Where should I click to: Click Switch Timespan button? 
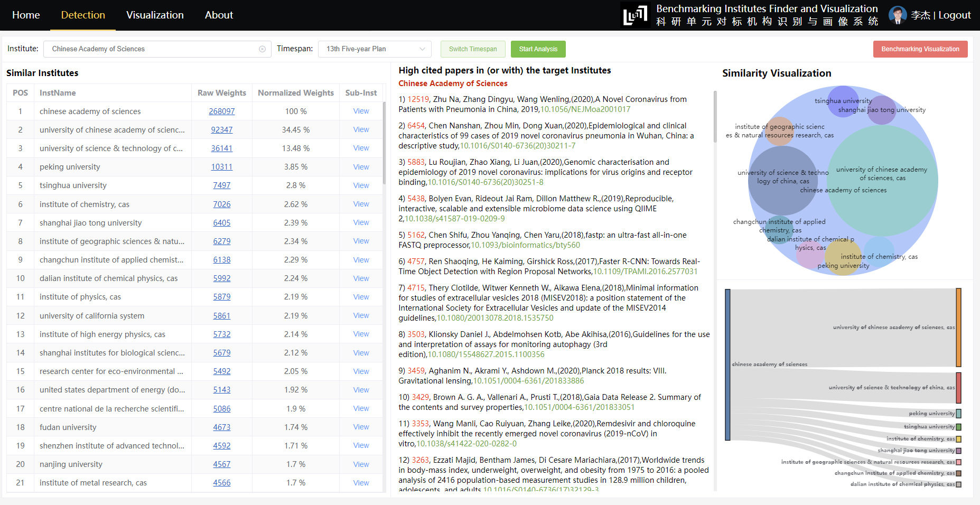[473, 49]
